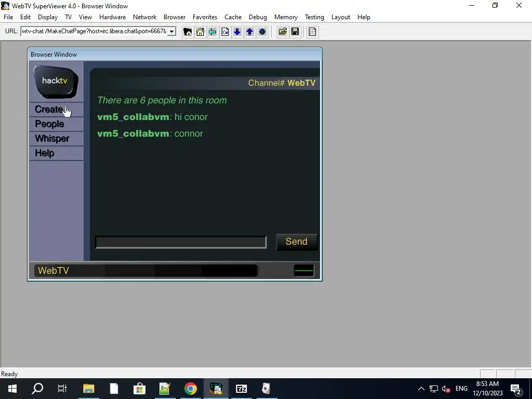Open the Favorites menu
This screenshot has width=532, height=399.
click(x=205, y=17)
